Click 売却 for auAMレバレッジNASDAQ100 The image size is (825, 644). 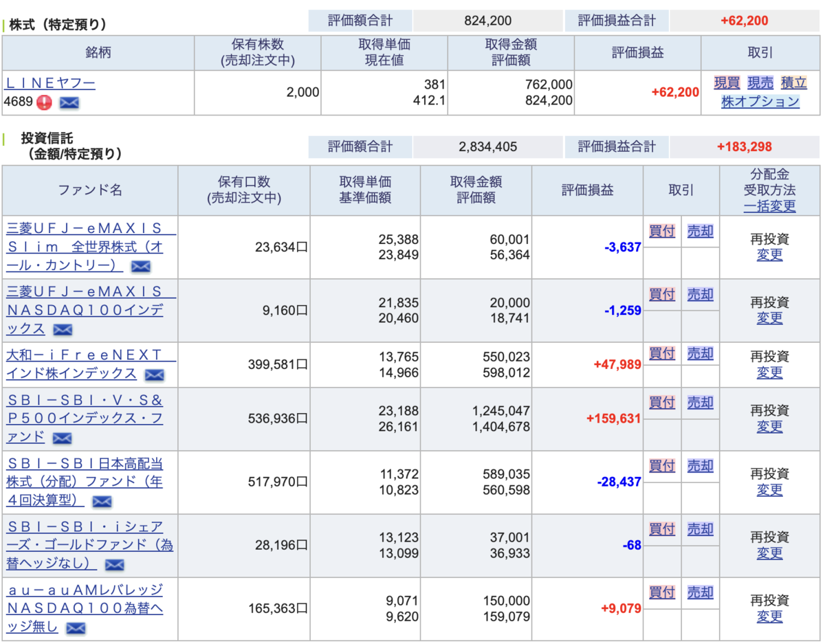point(701,592)
